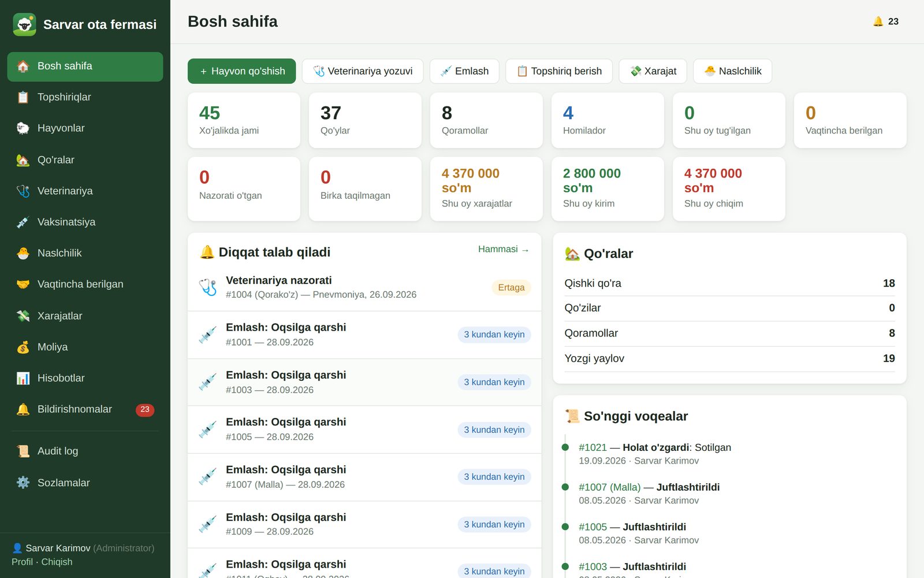Open event link #1005 in So'nggi voqealar
Viewport: 924px width, 578px height.
tap(593, 527)
